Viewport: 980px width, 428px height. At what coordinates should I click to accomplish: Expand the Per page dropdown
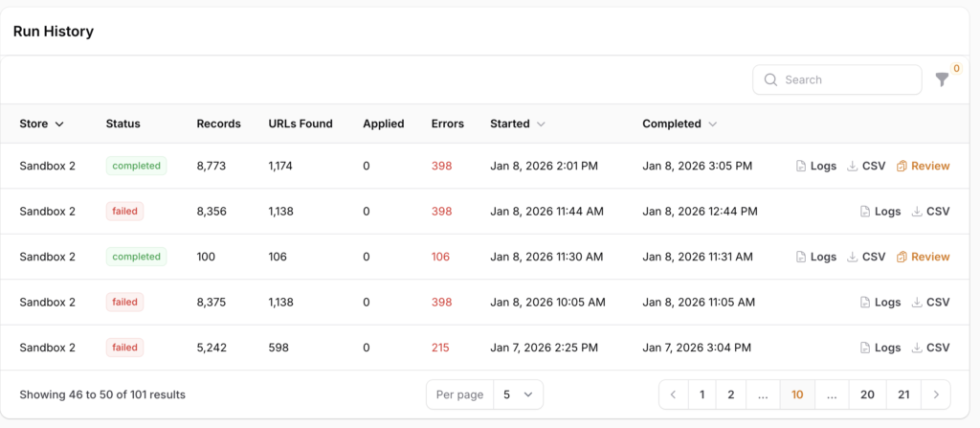pyautogui.click(x=518, y=394)
